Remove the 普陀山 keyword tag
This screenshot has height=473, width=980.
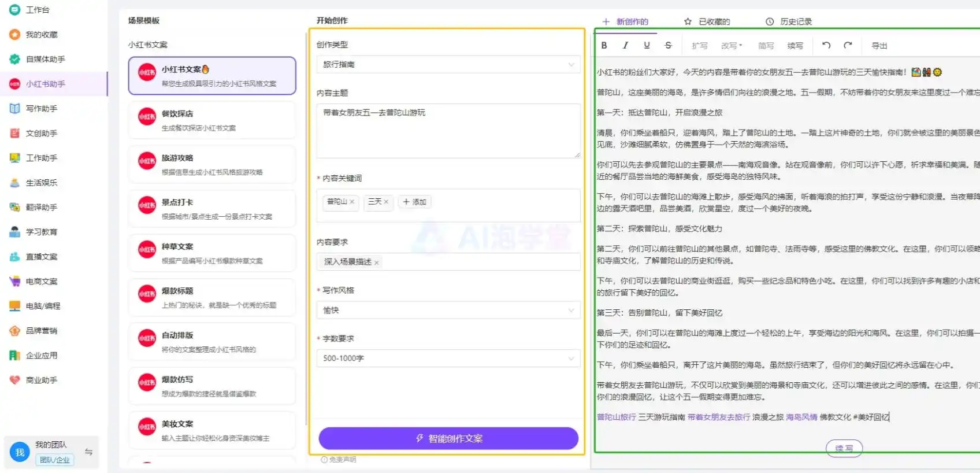tap(352, 202)
